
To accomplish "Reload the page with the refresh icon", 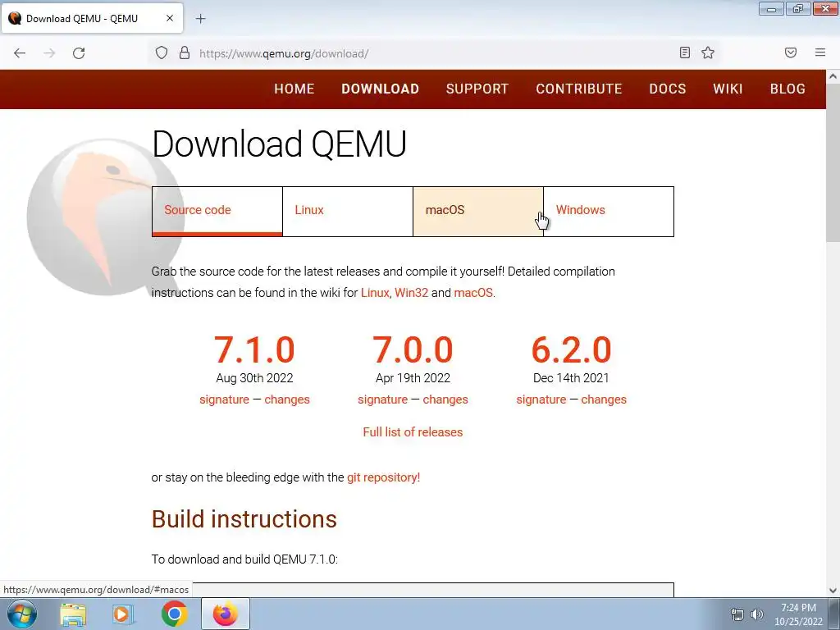I will 79,53.
